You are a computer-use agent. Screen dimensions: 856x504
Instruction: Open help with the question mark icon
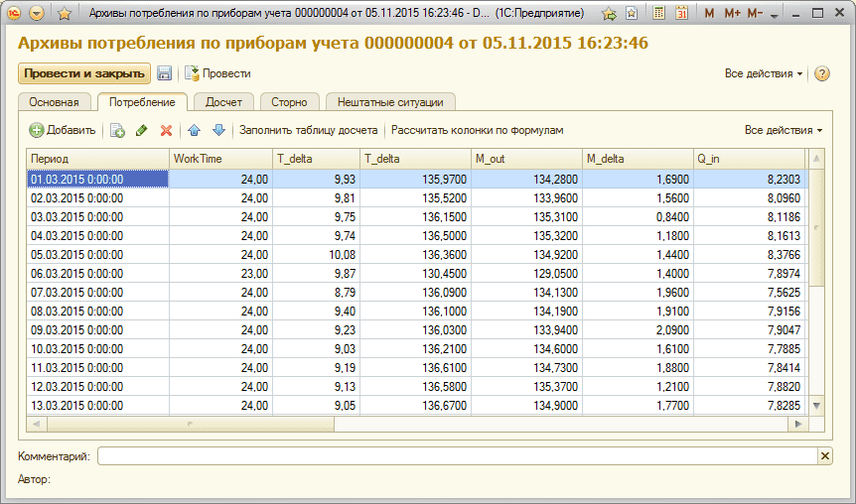(x=822, y=73)
